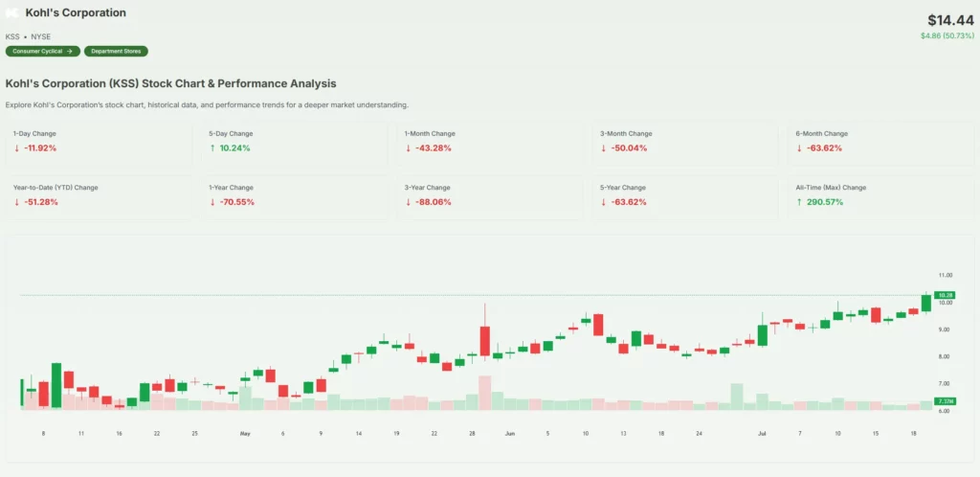The width and height of the screenshot is (980, 477).
Task: Click the red down arrow beside -70.55%
Action: coord(212,202)
